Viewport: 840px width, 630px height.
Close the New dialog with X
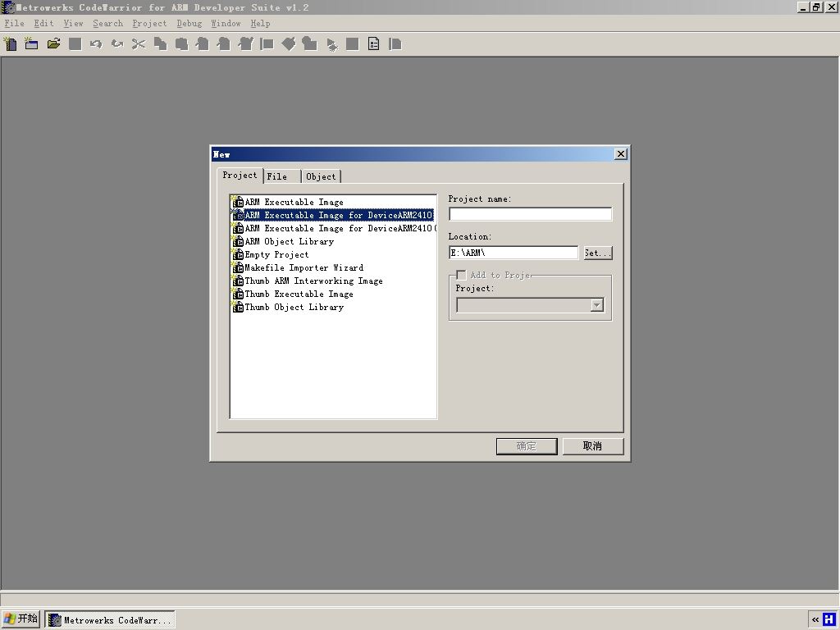[621, 154]
